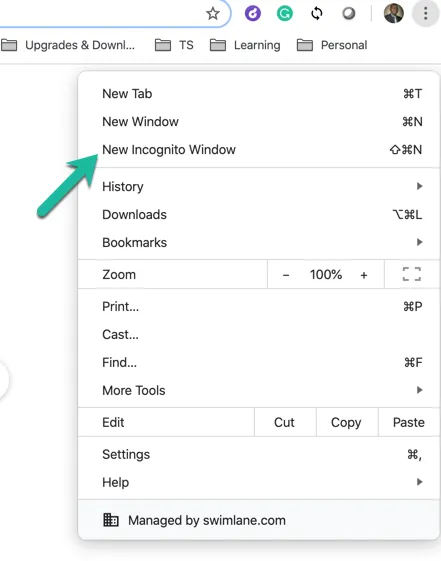Click the bookmark star icon

point(213,14)
